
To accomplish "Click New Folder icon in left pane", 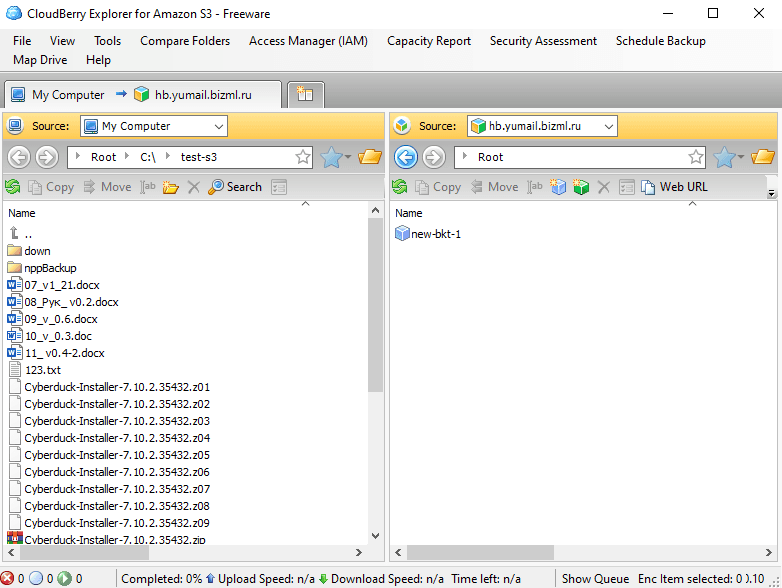I will click(x=171, y=188).
